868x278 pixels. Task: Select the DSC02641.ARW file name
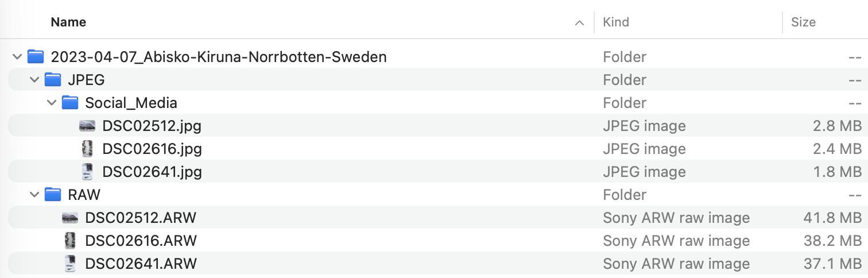pos(141,264)
